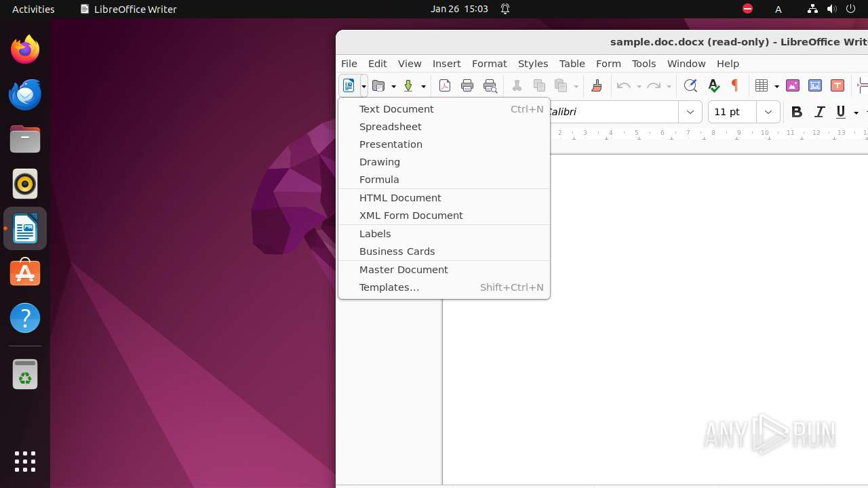Choose Presentation from the New menu
Screen dimensions: 868x488
tap(443, 144)
